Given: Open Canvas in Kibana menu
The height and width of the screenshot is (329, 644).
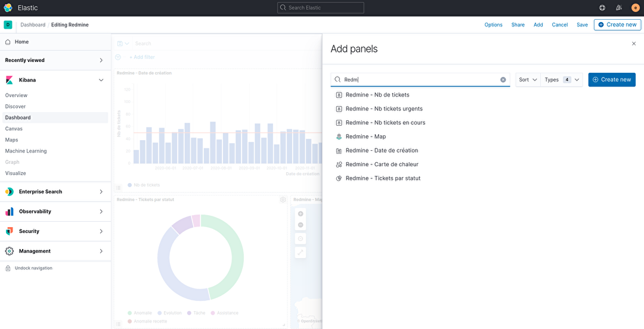Looking at the screenshot, I should point(14,129).
